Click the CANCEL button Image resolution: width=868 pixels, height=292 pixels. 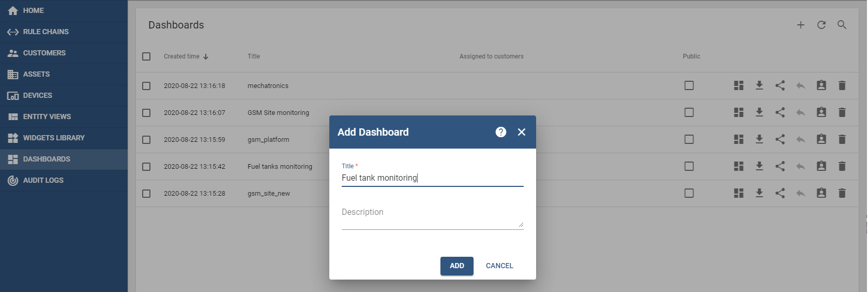click(499, 266)
